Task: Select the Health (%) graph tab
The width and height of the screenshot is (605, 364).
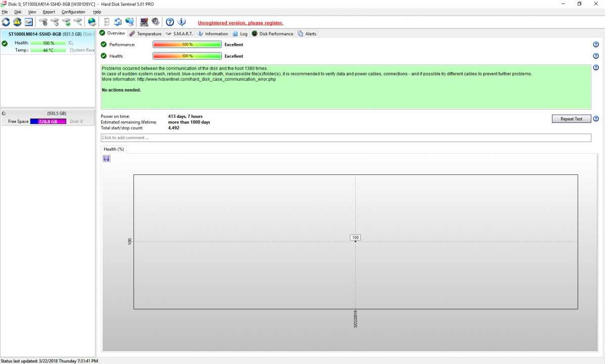Action: click(113, 149)
